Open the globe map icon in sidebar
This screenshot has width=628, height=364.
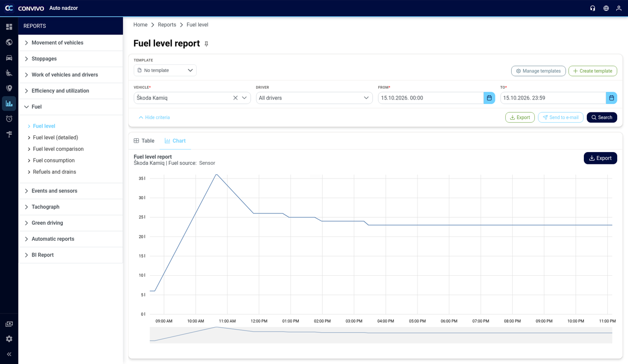[x=9, y=42]
